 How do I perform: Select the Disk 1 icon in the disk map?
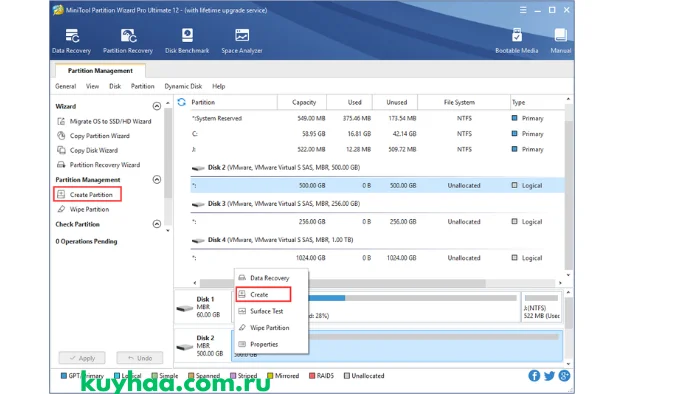coord(185,308)
